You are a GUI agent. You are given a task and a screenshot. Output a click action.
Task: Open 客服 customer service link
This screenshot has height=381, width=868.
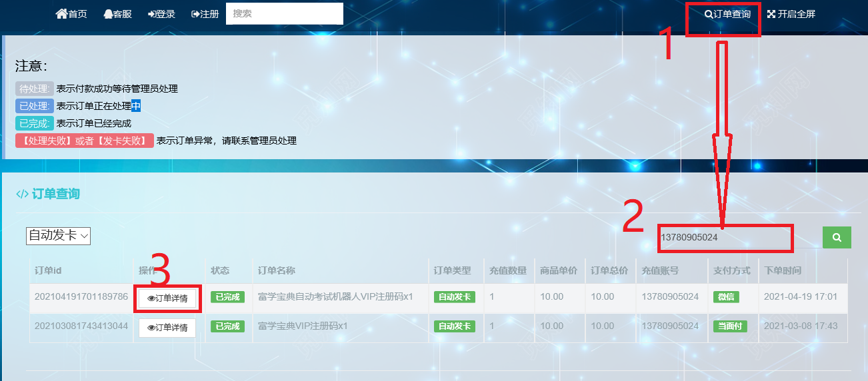pyautogui.click(x=117, y=14)
